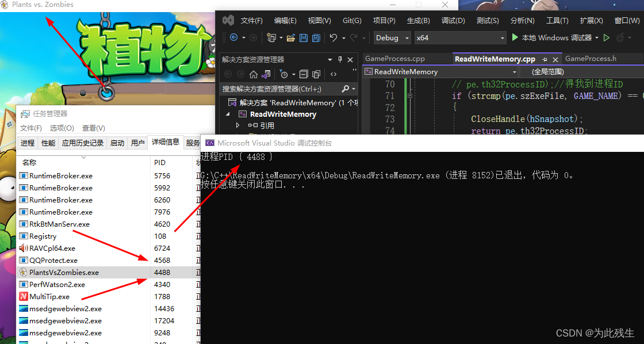
Task: Click the Solution Explorer search input field
Action: pyautogui.click(x=281, y=89)
